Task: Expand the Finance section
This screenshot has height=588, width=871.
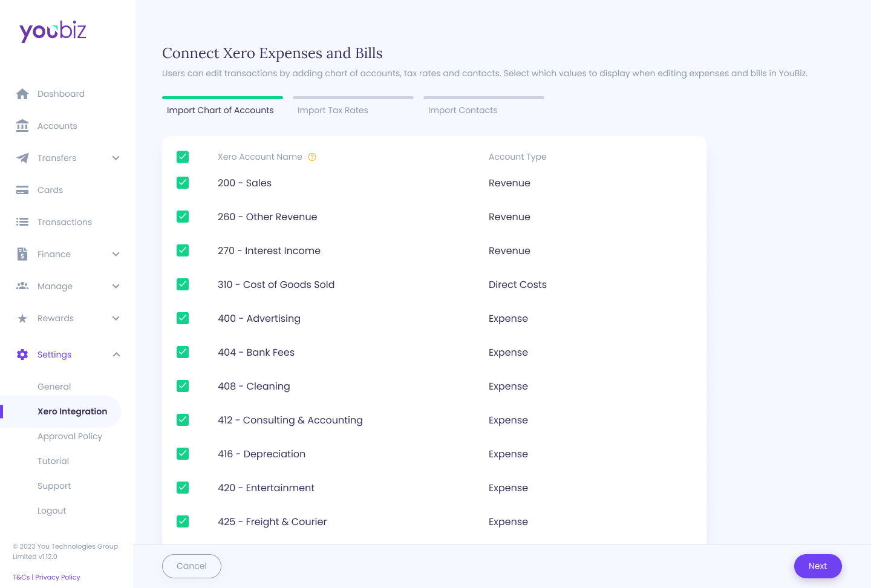Action: point(116,254)
